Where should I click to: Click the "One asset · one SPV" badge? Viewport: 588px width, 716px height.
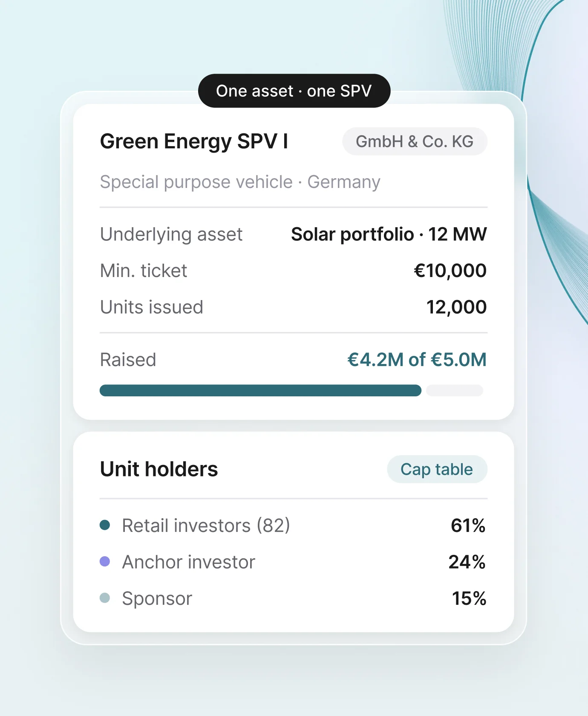294,91
